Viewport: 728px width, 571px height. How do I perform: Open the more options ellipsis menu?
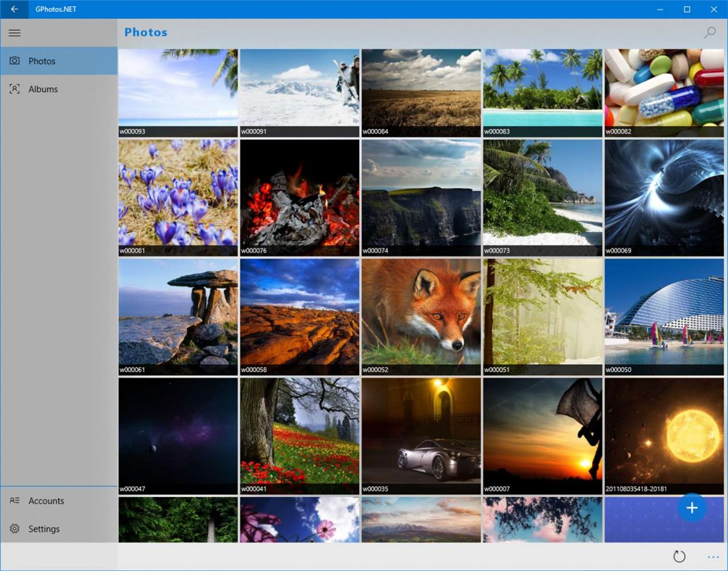pos(712,556)
